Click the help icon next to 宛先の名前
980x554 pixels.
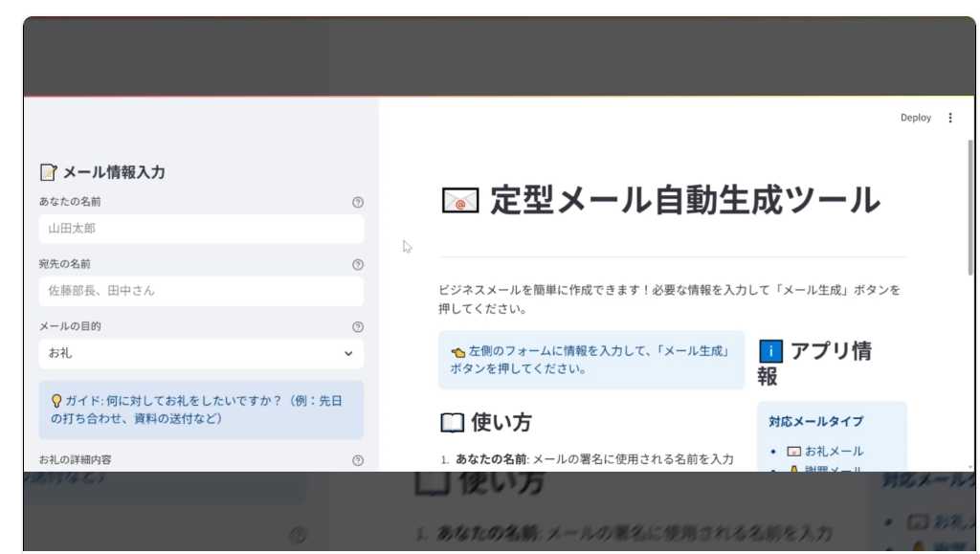click(x=358, y=264)
